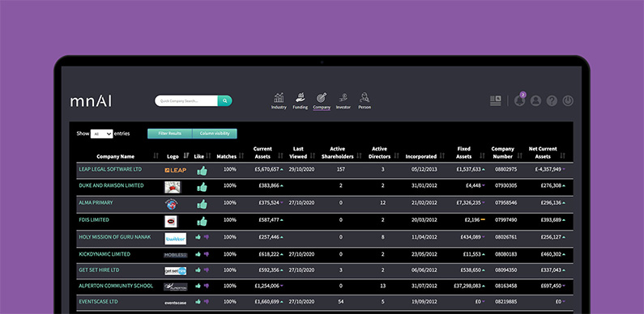Image resolution: width=644 pixels, height=314 pixels.
Task: Click the Filter Results button
Action: pos(169,134)
